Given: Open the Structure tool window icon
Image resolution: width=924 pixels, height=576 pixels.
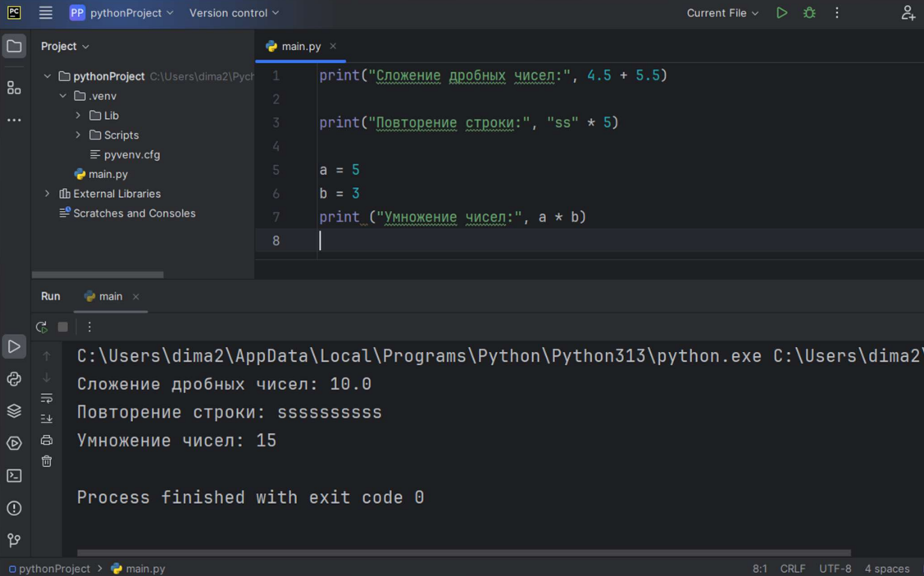Looking at the screenshot, I should pyautogui.click(x=14, y=88).
